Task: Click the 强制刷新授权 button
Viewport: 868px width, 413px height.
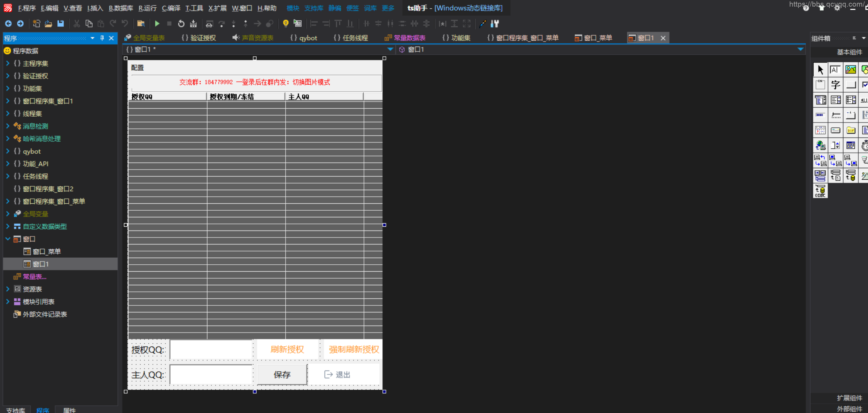Action: 354,349
